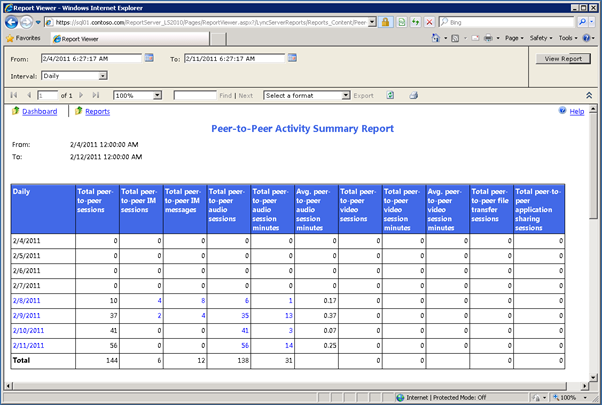
Task: Open the From date calendar picker
Action: coord(150,59)
